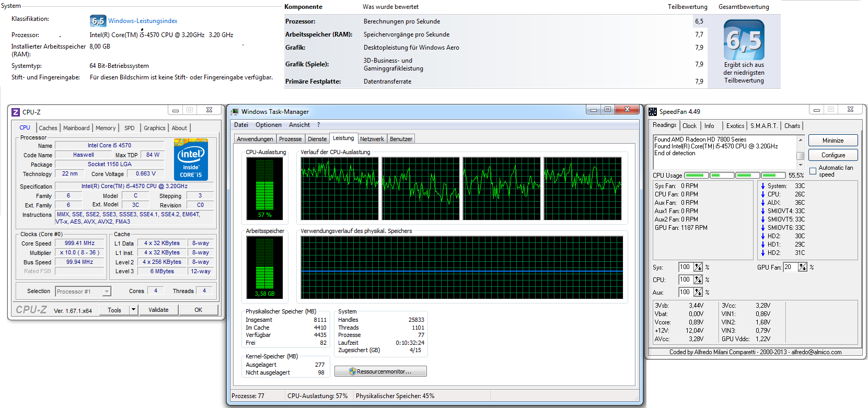Viewport: 868px width, 408px height.
Task: Click the Validate button in CPU-Z
Action: click(159, 310)
